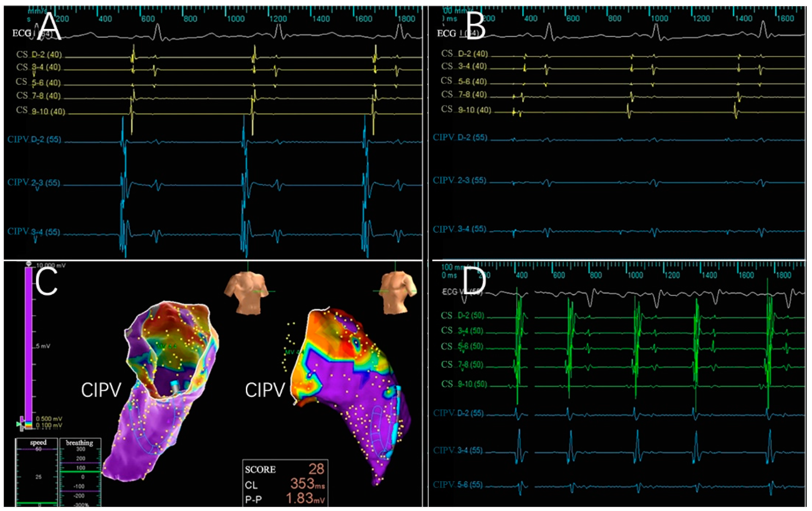Click the green arrow marker at color bar bottom
Viewport: 812px width, 511px height.
pos(18,424)
